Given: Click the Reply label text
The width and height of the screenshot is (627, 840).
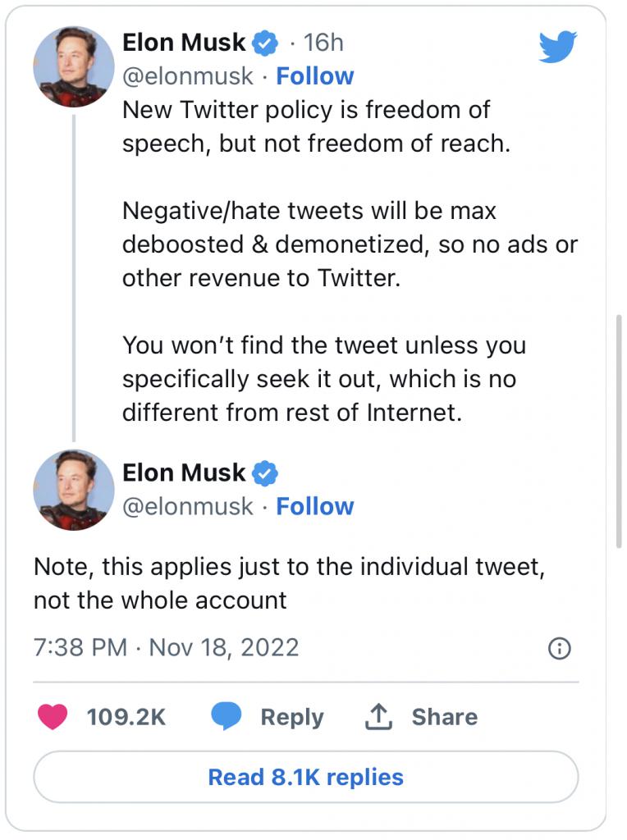Looking at the screenshot, I should click(x=292, y=717).
